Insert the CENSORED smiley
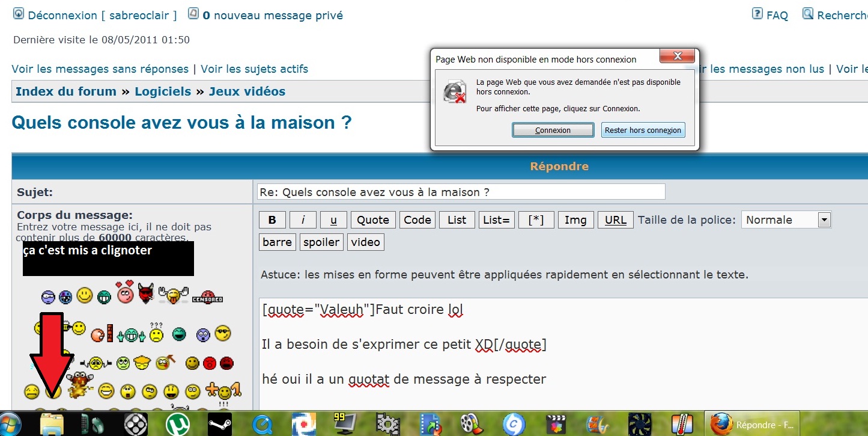The height and width of the screenshot is (436, 868). pos(207,298)
